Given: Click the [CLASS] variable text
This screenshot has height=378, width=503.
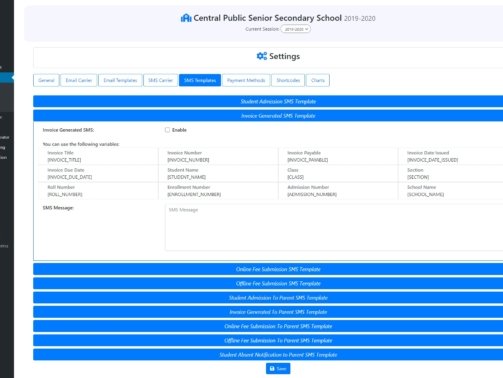Looking at the screenshot, I should [296, 177].
